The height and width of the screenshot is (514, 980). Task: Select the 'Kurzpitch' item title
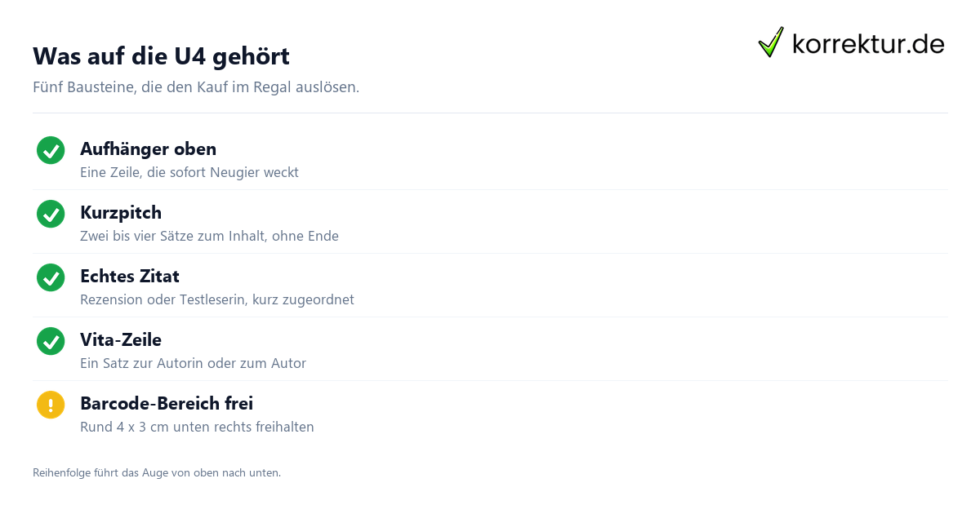coord(121,213)
